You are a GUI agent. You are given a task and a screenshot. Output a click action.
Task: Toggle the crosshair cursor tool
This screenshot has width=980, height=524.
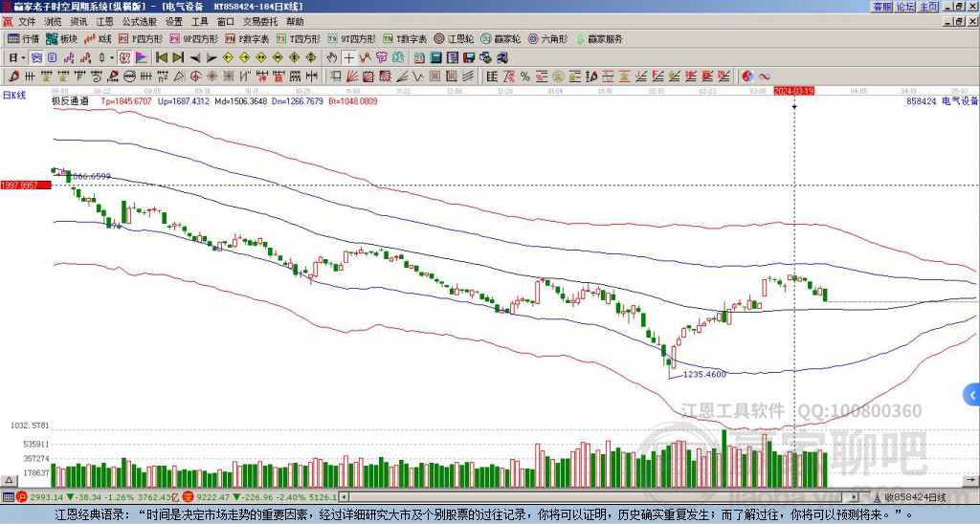348,58
